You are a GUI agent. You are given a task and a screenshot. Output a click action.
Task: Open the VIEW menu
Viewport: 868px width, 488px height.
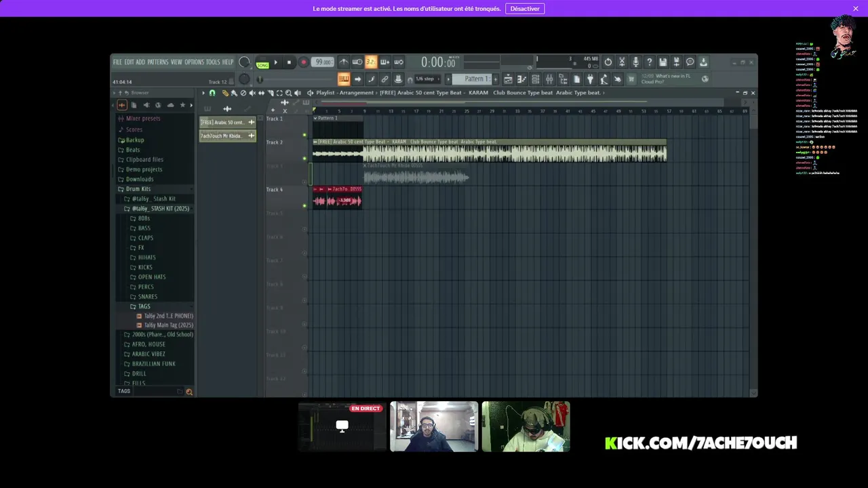(176, 62)
